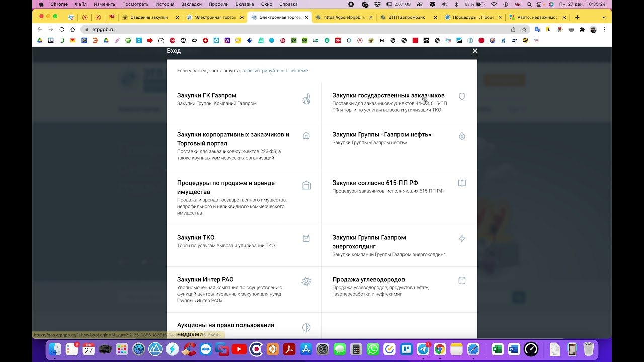Viewport: 644px width, 362px height.
Task: Expand the Chrome tab search dropdown arrow
Action: coord(604,17)
